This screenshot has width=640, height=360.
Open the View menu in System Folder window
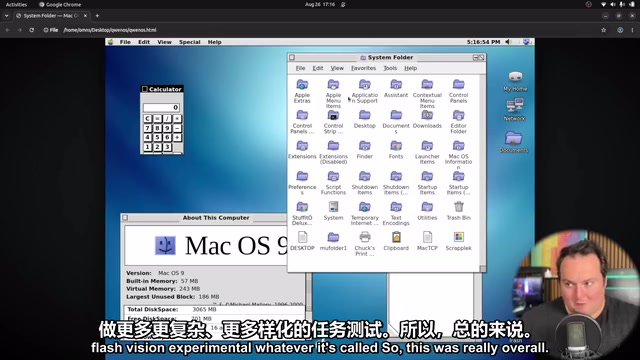click(x=337, y=68)
